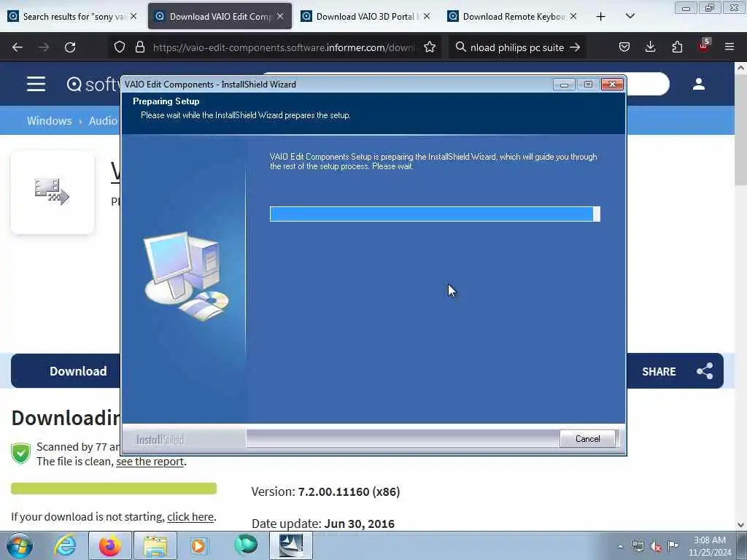The width and height of the screenshot is (747, 560).
Task: Open the network tray icon
Action: click(638, 546)
